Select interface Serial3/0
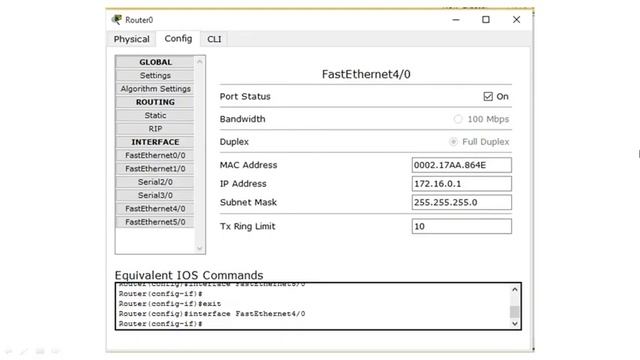Screen dimensions: 640x360 155,195
